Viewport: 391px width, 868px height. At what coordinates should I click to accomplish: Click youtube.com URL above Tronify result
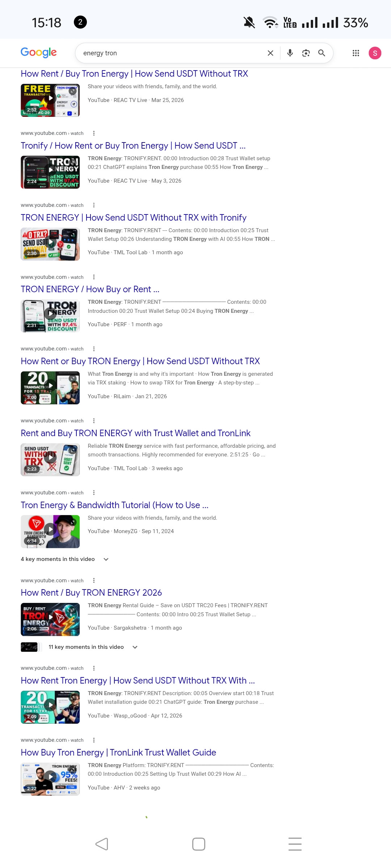point(52,133)
